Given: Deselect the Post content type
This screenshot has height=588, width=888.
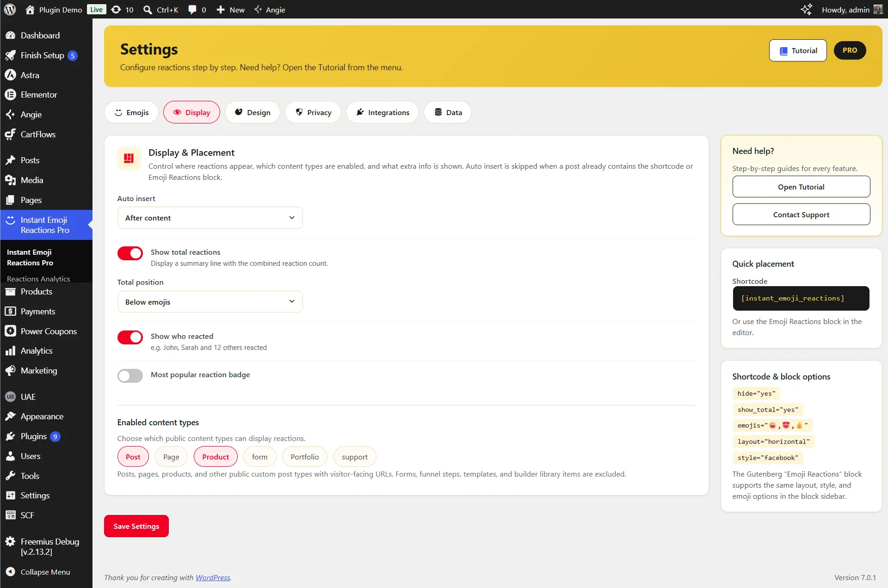Looking at the screenshot, I should tap(133, 457).
